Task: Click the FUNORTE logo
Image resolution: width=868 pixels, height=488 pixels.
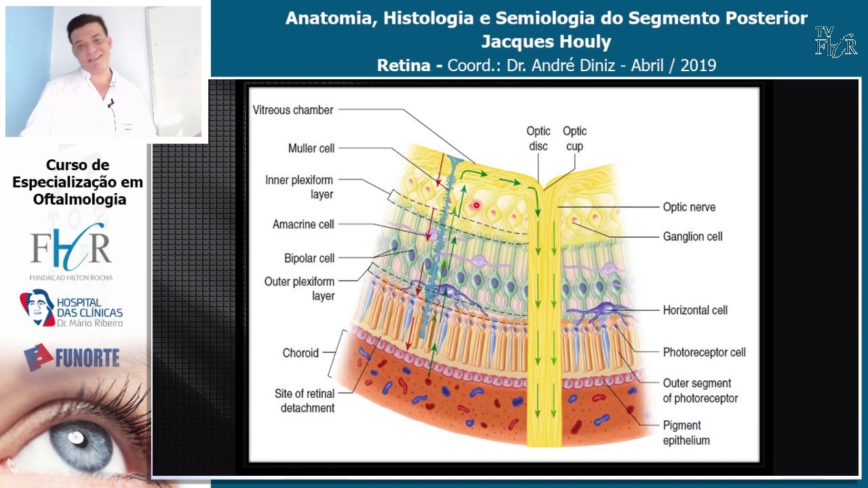Action: (x=72, y=357)
